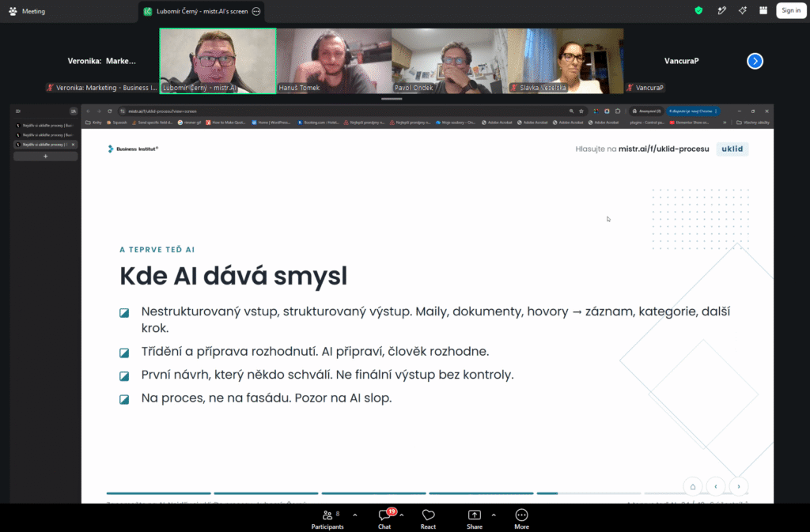Viewport: 810px width, 532px height.
Task: Expand the caret next to Share
Action: tap(494, 515)
